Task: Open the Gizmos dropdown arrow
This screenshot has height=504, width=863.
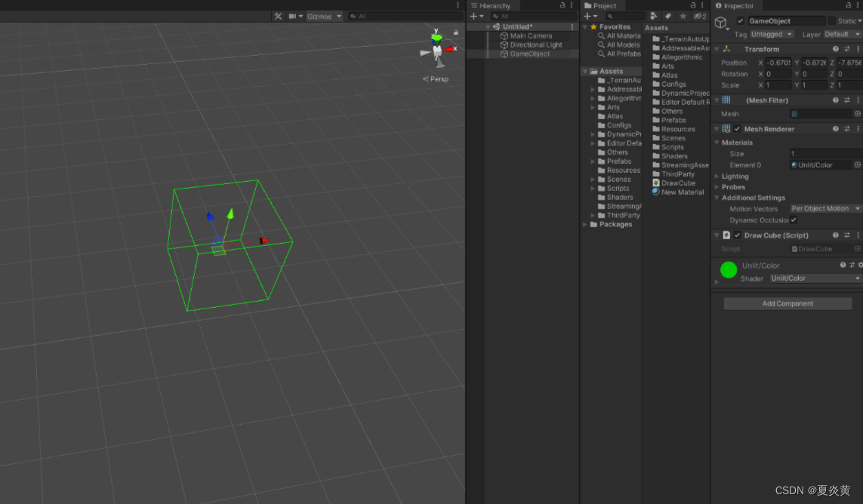Action: [x=339, y=17]
